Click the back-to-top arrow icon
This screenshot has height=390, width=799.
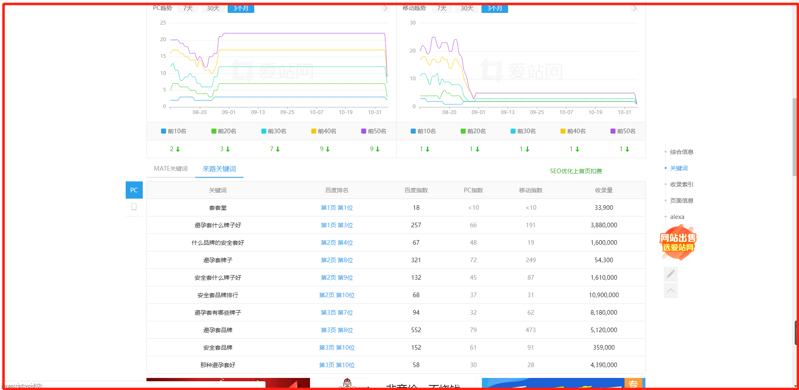(x=671, y=291)
